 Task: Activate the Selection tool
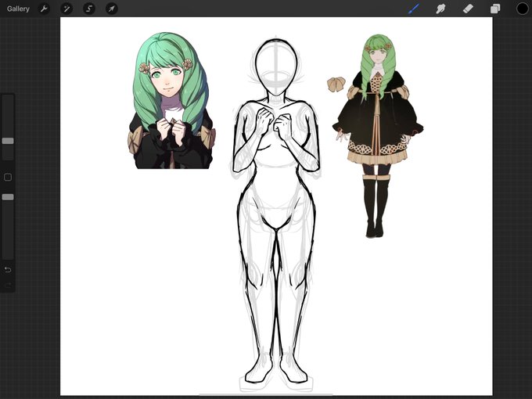89,9
